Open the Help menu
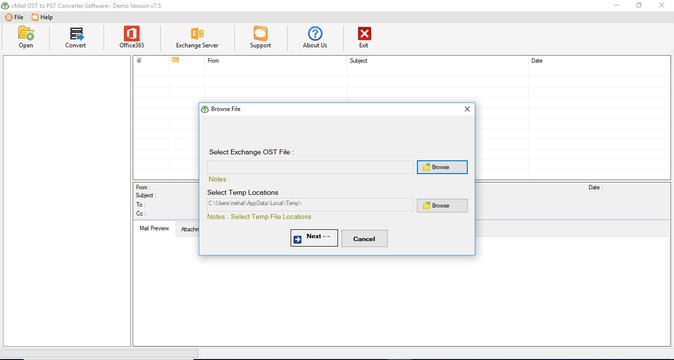This screenshot has height=360, width=674. click(42, 17)
